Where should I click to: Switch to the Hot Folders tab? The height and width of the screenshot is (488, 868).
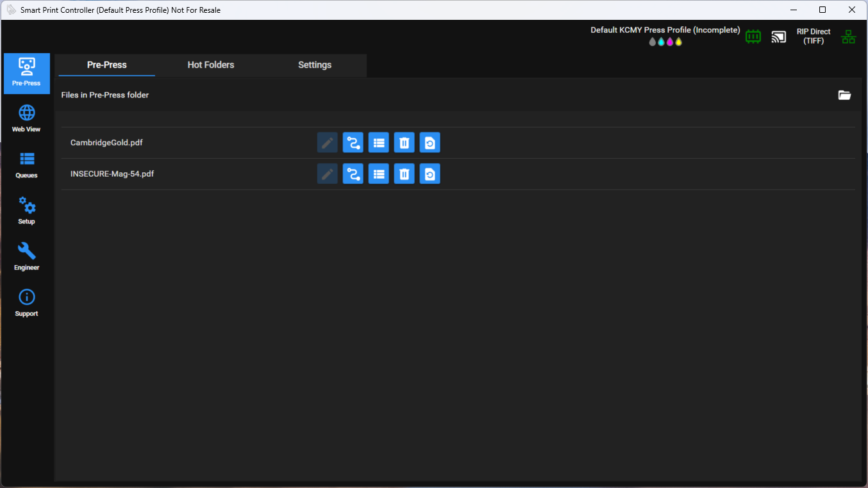click(211, 65)
